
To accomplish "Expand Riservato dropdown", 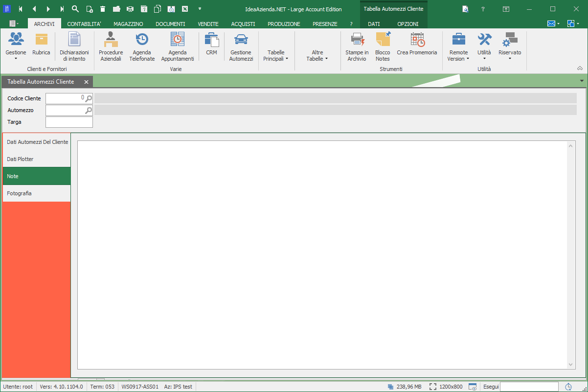I will [510, 46].
